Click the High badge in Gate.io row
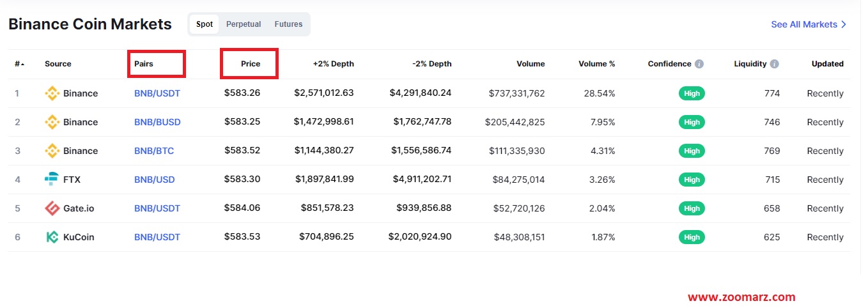Screen dimensions: 868x308 [x=692, y=208]
